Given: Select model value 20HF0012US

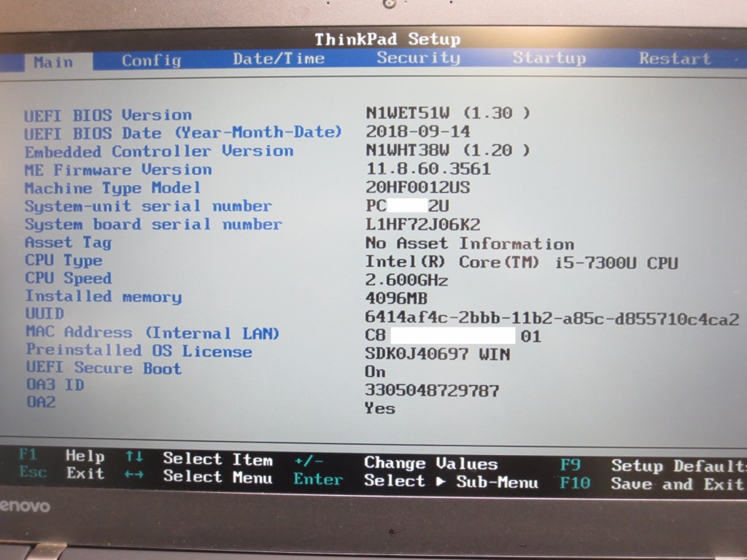Looking at the screenshot, I should point(418,187).
